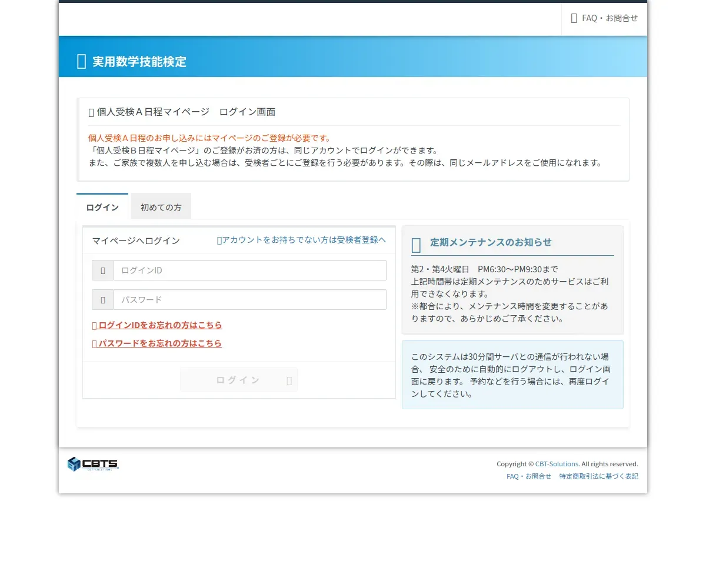Click the 実用数学技能検定 title icon
Viewport: 706px width, 588px height.
coord(82,61)
